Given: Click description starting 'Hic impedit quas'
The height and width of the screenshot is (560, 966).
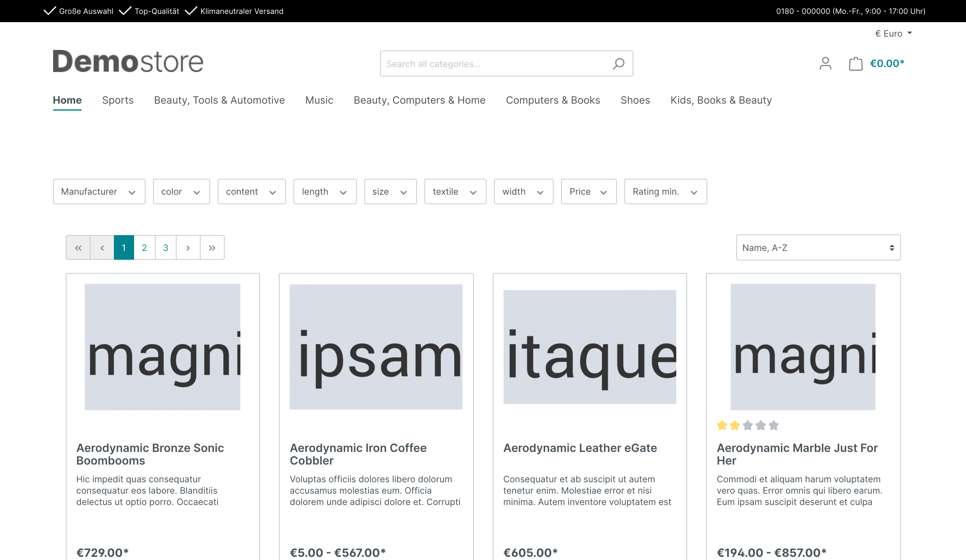Looking at the screenshot, I should coord(148,491).
